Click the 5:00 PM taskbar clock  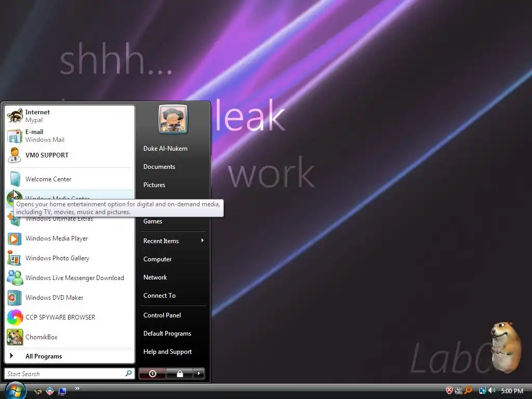tap(512, 391)
